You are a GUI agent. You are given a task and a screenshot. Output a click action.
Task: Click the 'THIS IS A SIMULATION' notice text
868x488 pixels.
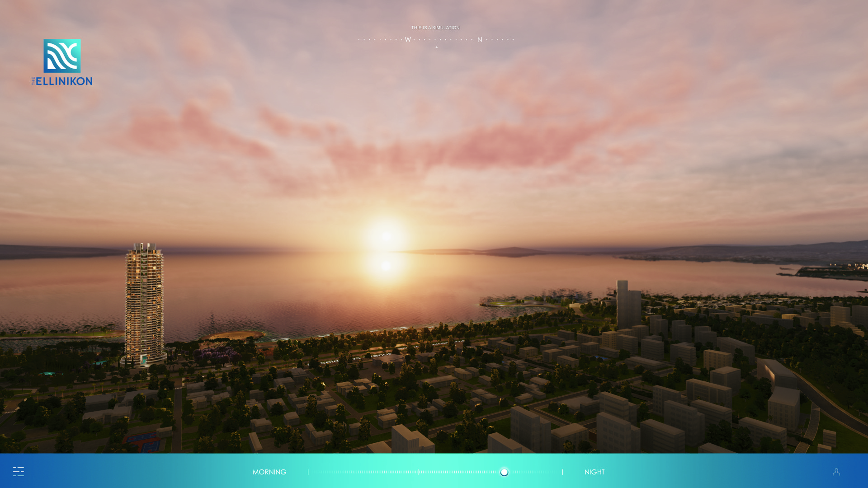pyautogui.click(x=435, y=28)
